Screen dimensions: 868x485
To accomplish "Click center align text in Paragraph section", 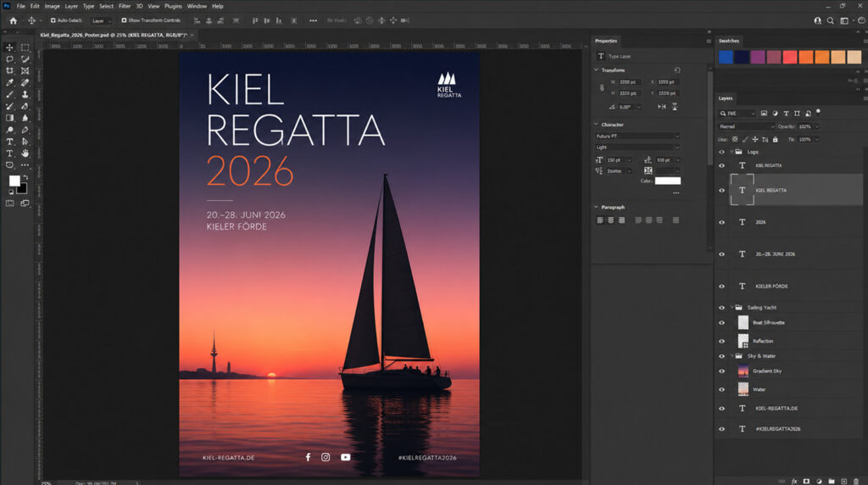I will [610, 220].
